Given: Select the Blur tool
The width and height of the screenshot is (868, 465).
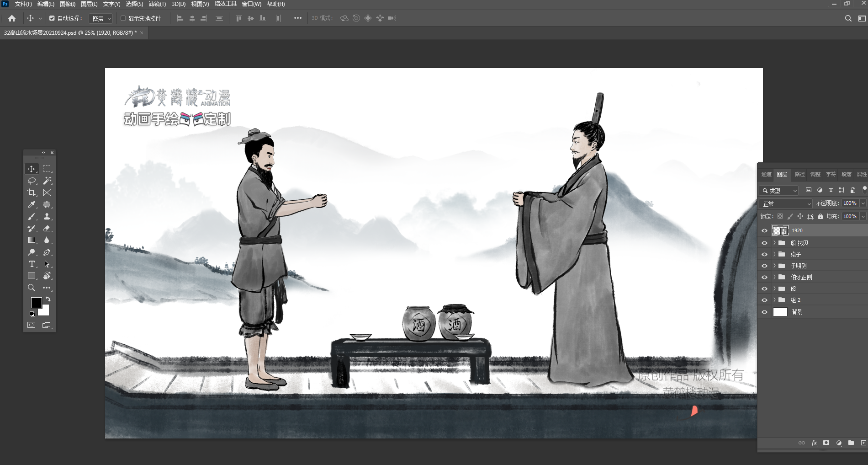Looking at the screenshot, I should 47,241.
